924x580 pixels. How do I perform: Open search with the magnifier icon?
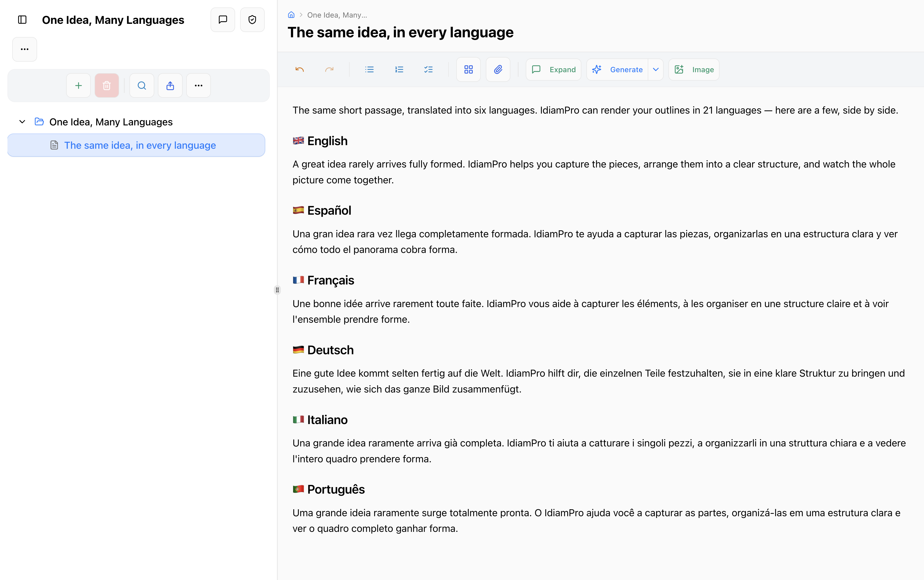tap(142, 85)
